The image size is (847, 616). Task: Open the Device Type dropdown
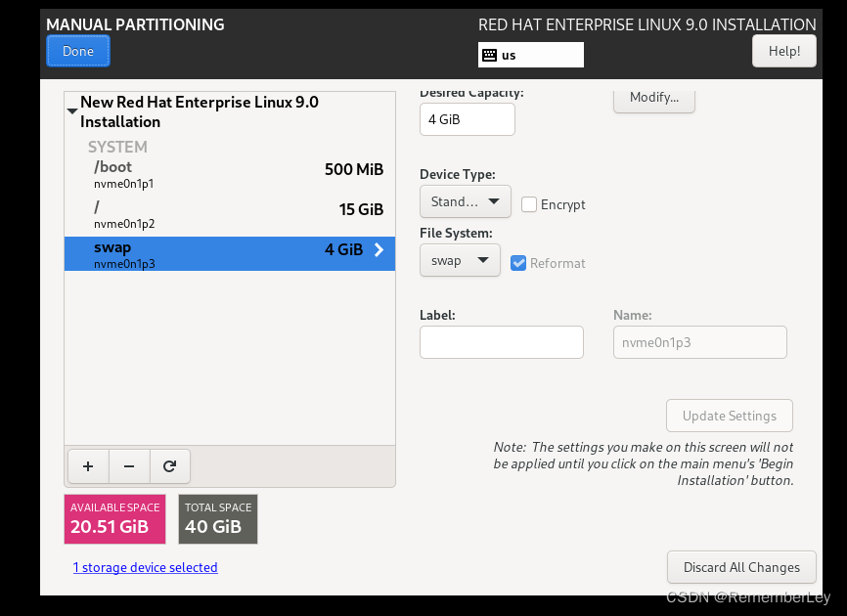pyautogui.click(x=466, y=201)
